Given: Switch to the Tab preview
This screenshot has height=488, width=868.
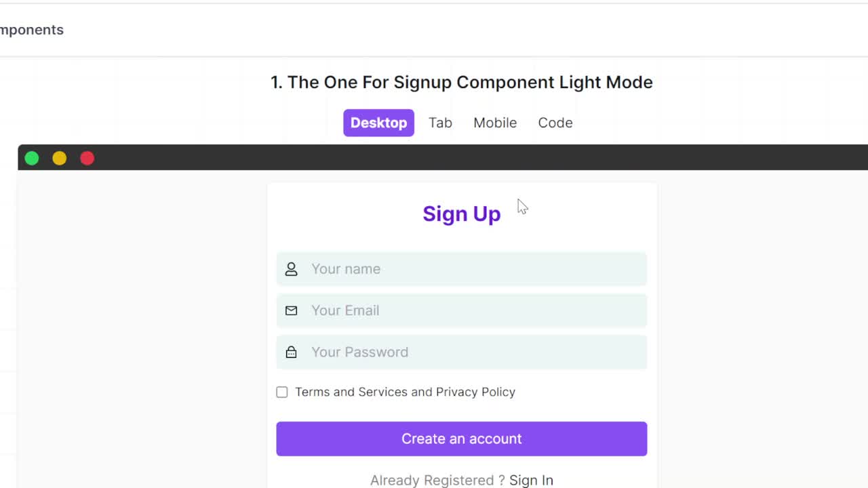Looking at the screenshot, I should (x=440, y=123).
